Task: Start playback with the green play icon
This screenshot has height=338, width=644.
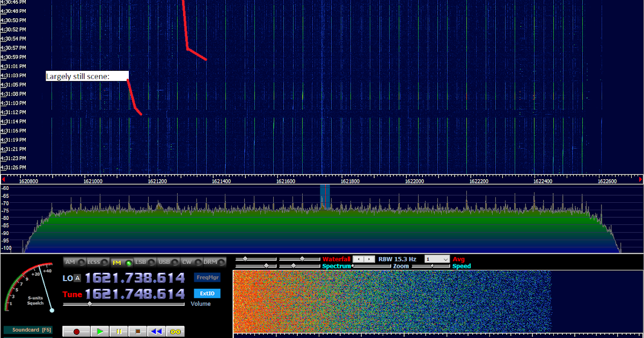Action: click(100, 330)
